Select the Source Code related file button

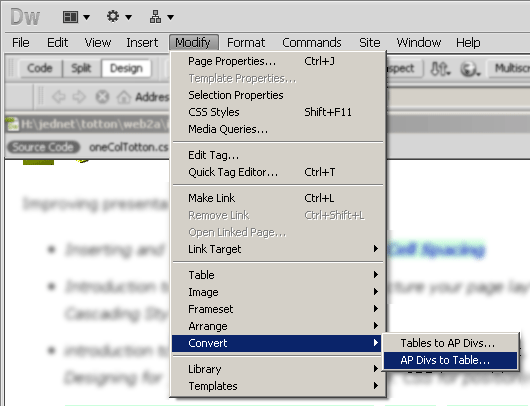(43, 147)
